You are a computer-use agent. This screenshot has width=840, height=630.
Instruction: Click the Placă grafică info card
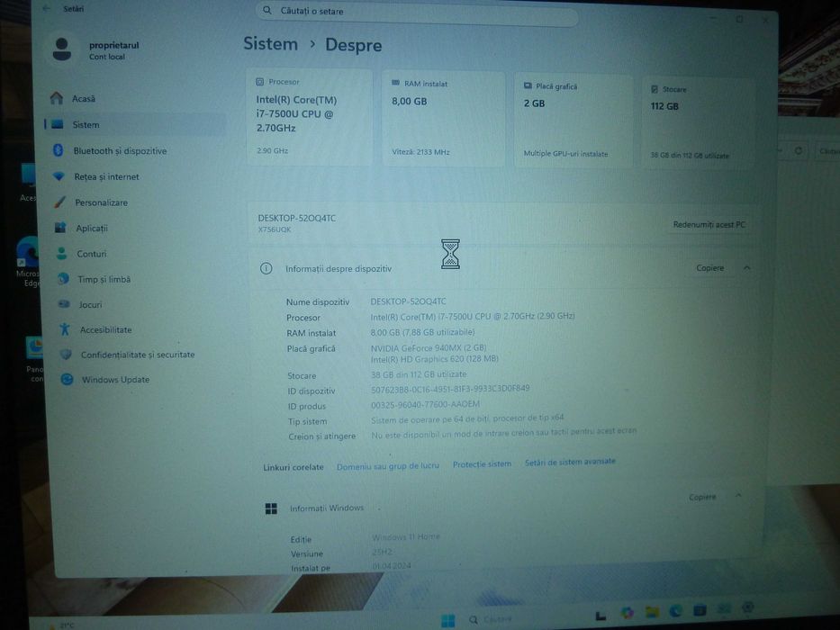(x=574, y=121)
